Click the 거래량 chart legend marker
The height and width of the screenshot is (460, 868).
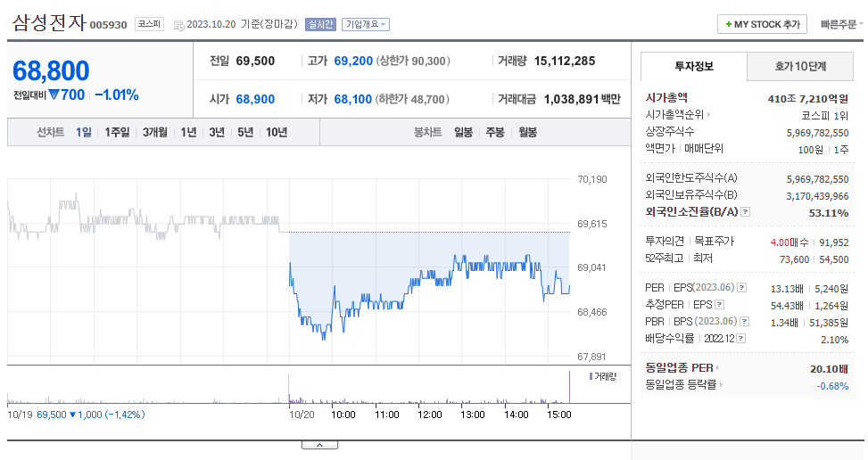pyautogui.click(x=591, y=376)
